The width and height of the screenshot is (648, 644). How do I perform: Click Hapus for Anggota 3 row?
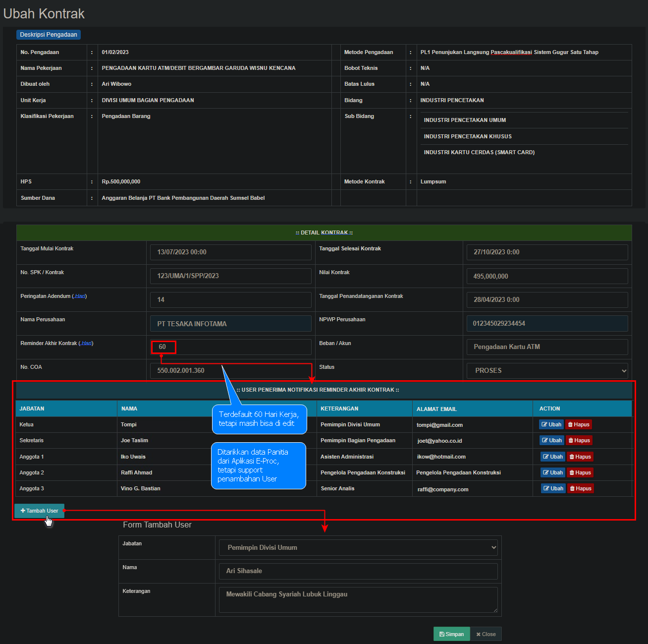(x=580, y=488)
